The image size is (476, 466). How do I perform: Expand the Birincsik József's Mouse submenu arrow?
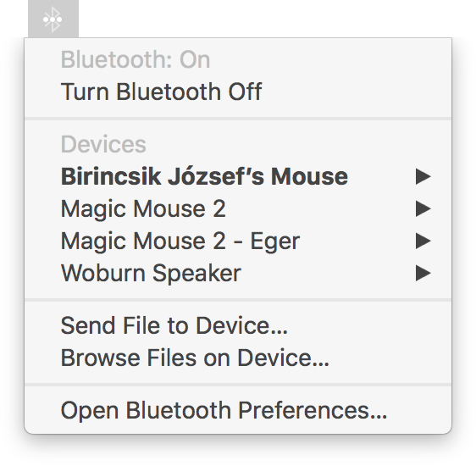(x=423, y=176)
